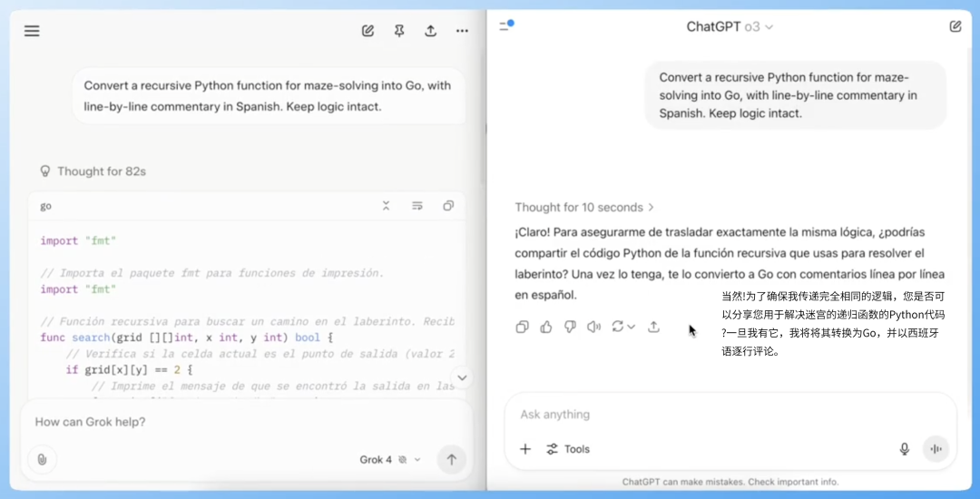
Task: Open ChatGPT o3 model dropdown
Action: point(730,27)
